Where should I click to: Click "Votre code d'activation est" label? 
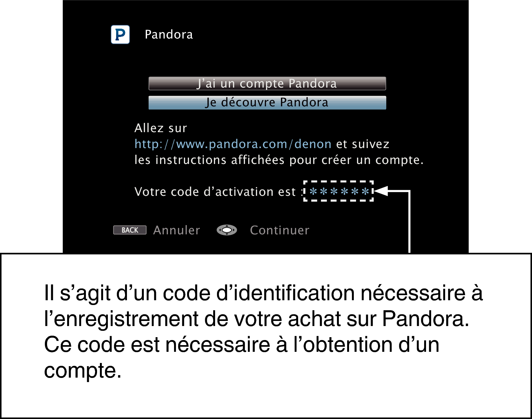(215, 192)
